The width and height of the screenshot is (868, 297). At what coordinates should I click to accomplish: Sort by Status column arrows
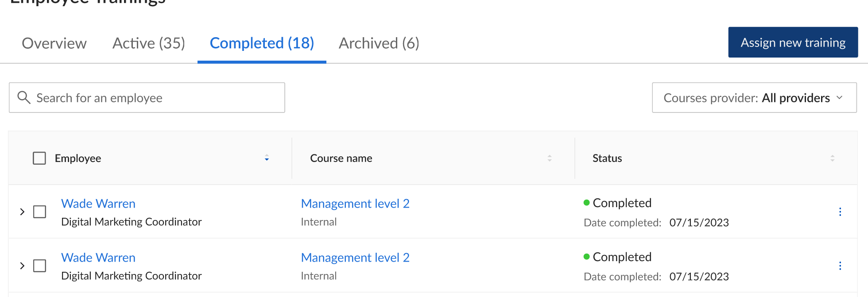pyautogui.click(x=832, y=158)
